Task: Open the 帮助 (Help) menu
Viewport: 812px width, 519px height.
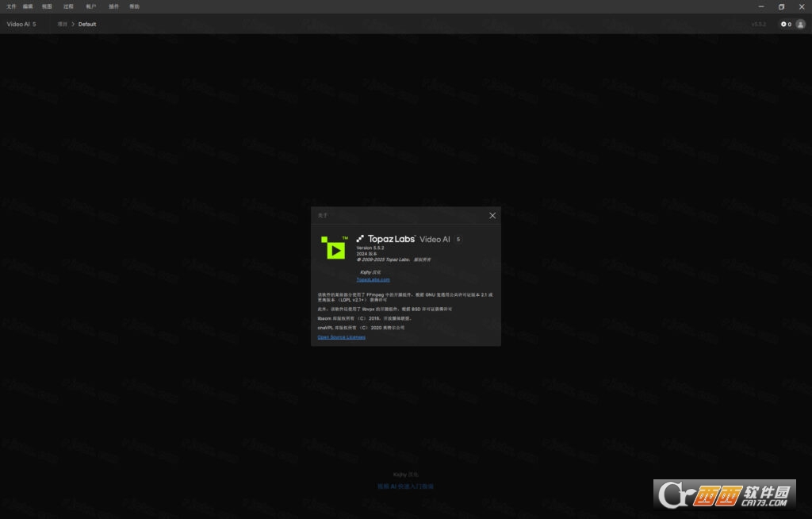Action: tap(135, 6)
